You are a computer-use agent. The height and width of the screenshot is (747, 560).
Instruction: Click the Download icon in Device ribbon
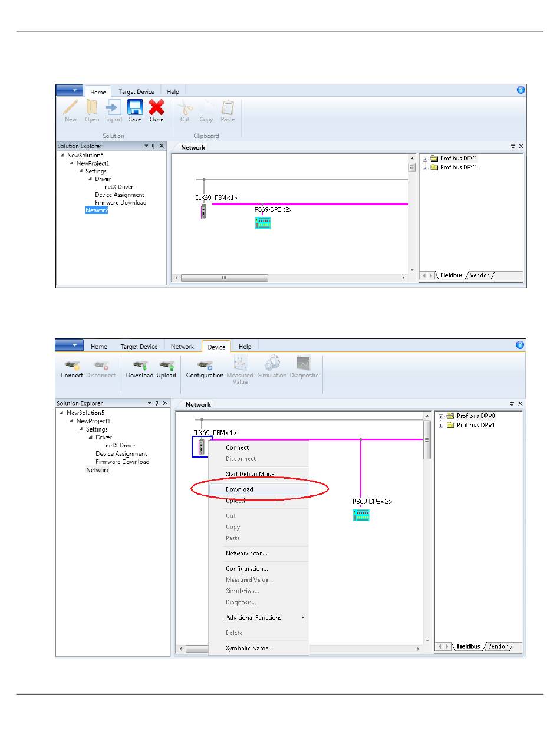tap(140, 364)
